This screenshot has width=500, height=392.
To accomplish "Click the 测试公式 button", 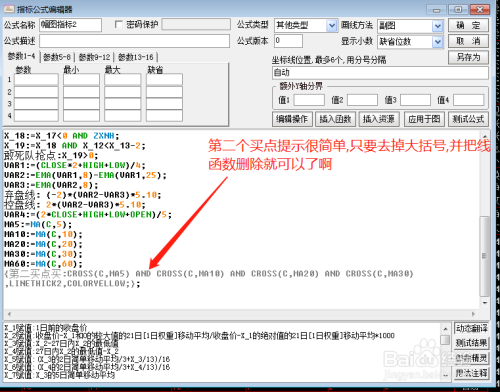I will click(468, 119).
